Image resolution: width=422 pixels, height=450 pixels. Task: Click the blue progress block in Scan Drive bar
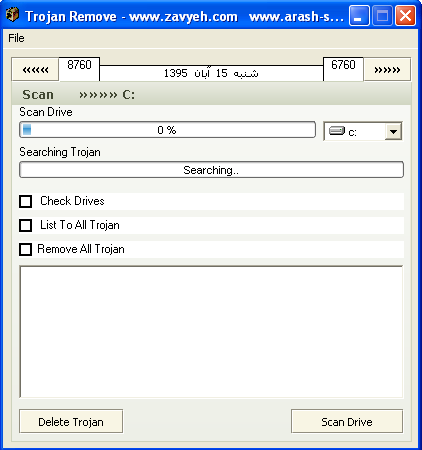coord(27,130)
